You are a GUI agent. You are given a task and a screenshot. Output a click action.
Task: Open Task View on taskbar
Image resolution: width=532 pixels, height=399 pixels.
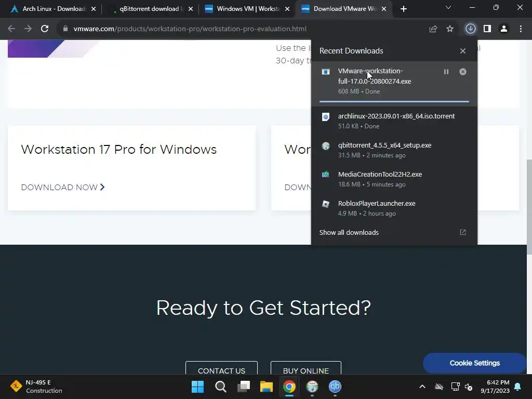[x=244, y=387]
